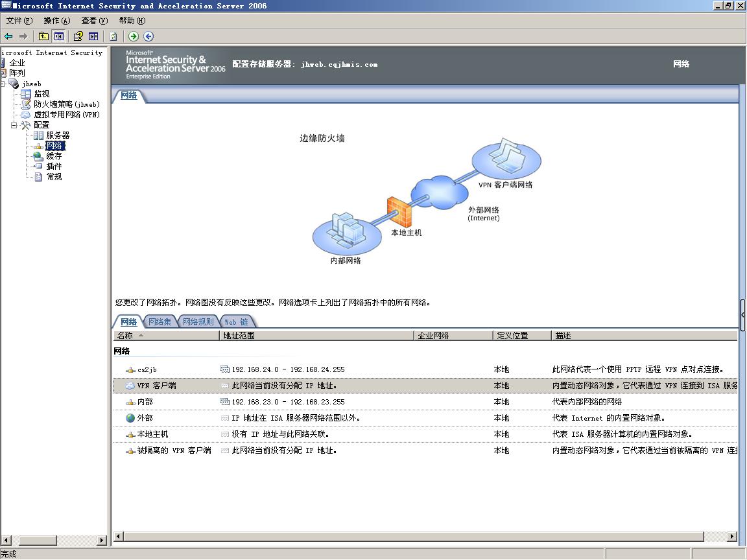The height and width of the screenshot is (560, 747).
Task: Open the 文件(F) menu
Action: click(19, 21)
